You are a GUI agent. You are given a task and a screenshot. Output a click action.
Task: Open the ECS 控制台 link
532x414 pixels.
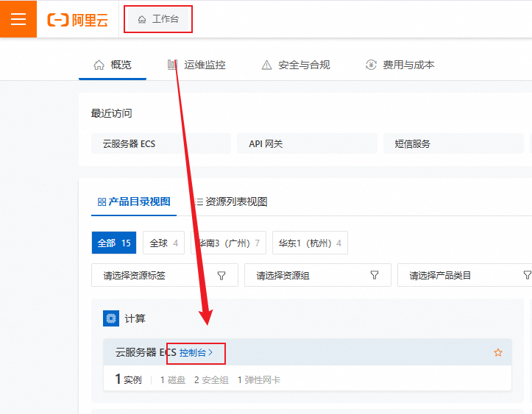(x=196, y=353)
